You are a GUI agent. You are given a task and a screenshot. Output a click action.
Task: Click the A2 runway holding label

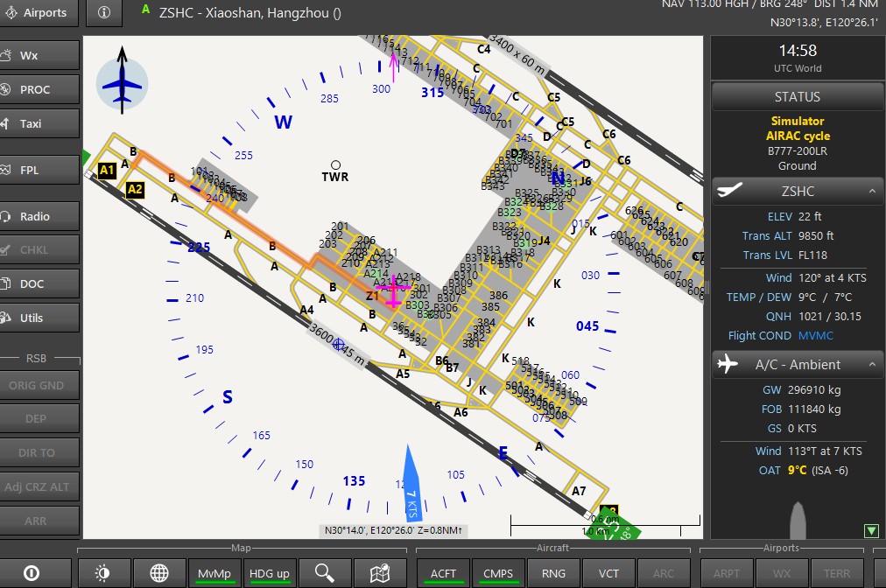tap(135, 189)
